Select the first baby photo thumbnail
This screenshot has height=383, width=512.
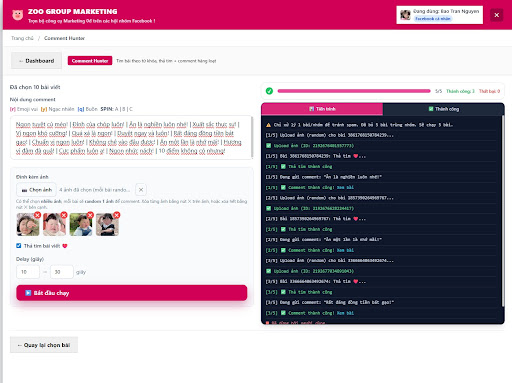coord(28,225)
